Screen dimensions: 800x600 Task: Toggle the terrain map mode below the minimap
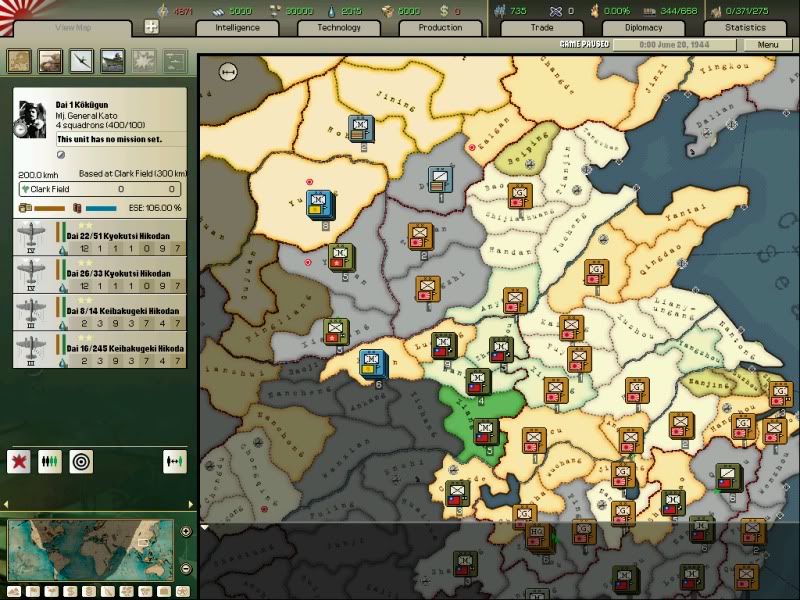[15, 591]
